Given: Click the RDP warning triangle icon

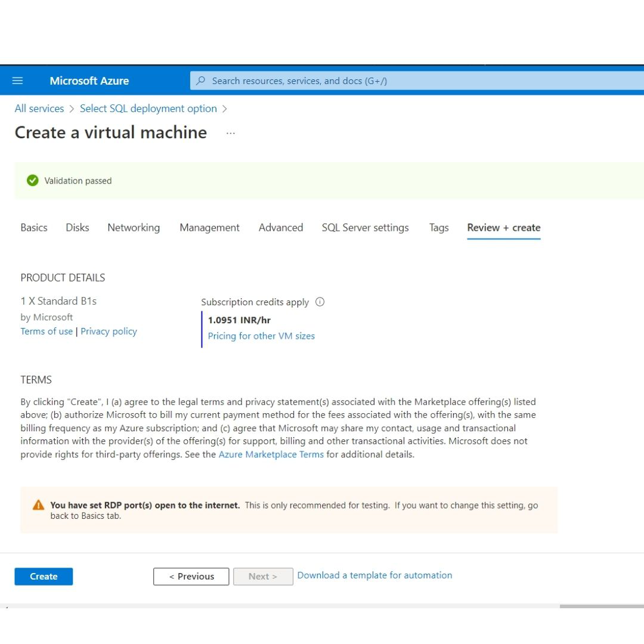Looking at the screenshot, I should click(x=38, y=505).
